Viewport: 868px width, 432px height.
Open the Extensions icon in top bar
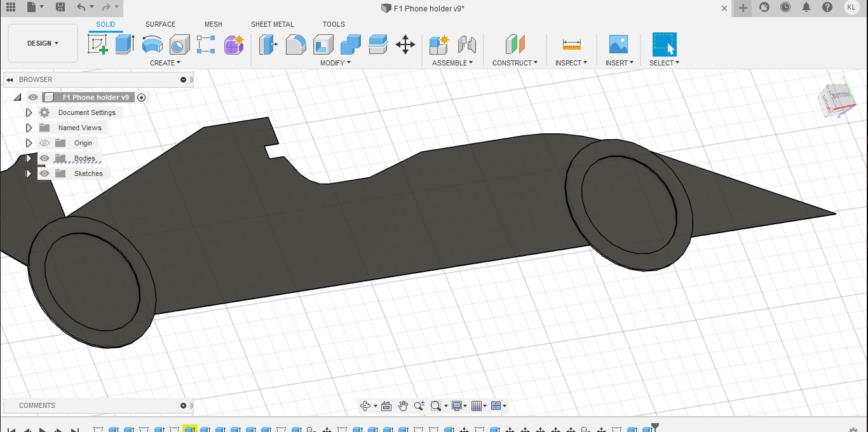(764, 8)
